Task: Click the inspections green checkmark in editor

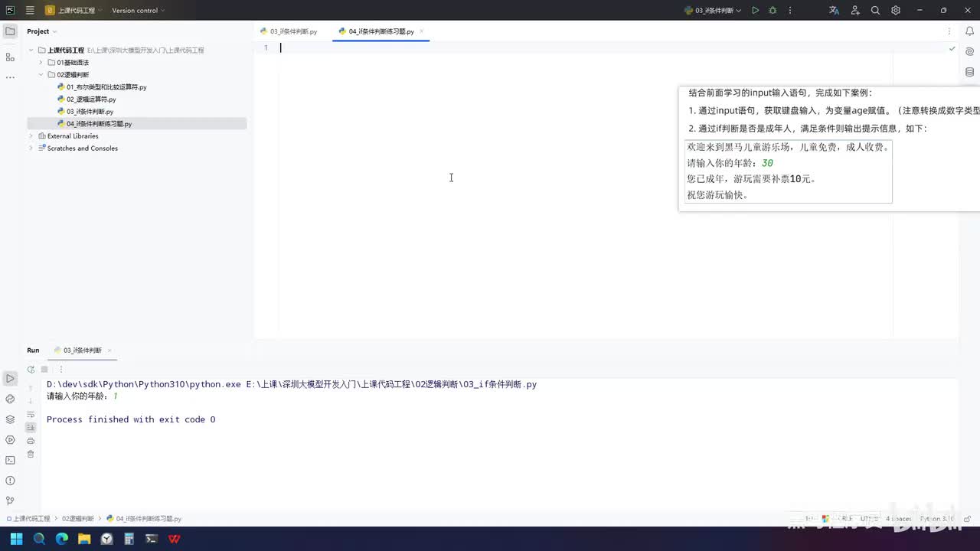Action: point(952,48)
